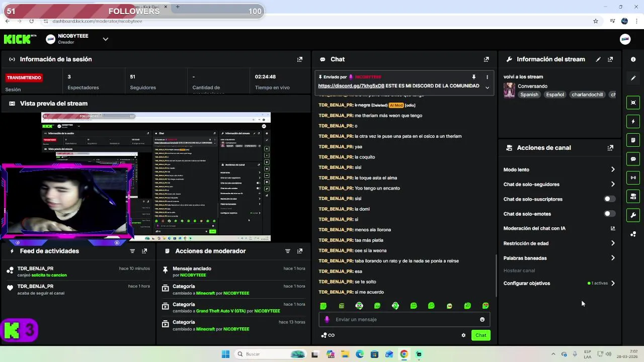Click the dots icon at sidebar bottom

[633, 234]
